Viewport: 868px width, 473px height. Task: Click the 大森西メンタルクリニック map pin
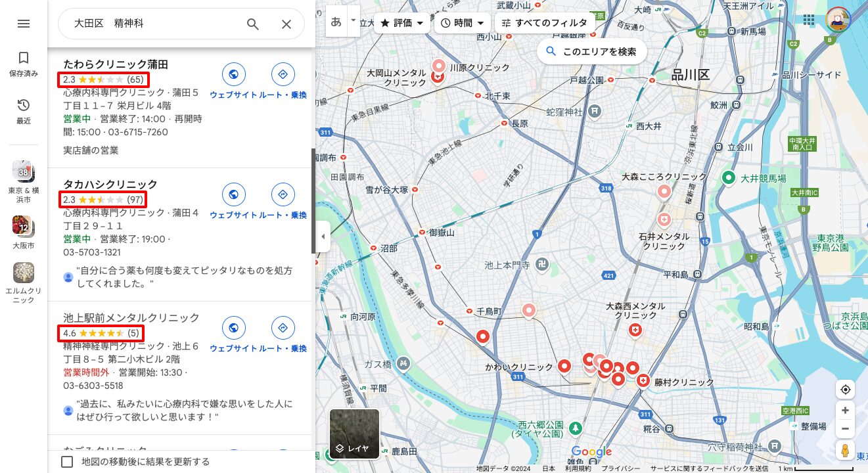(635, 330)
